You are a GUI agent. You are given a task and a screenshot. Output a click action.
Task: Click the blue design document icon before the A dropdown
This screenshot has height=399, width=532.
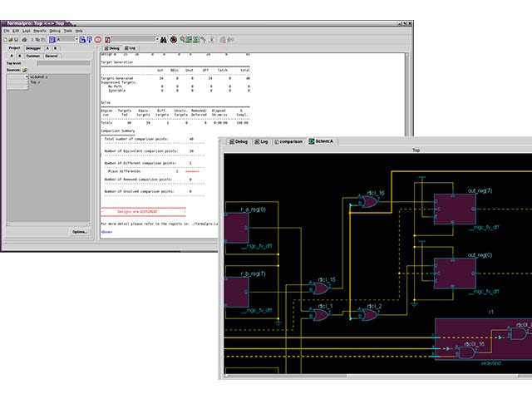(x=52, y=40)
